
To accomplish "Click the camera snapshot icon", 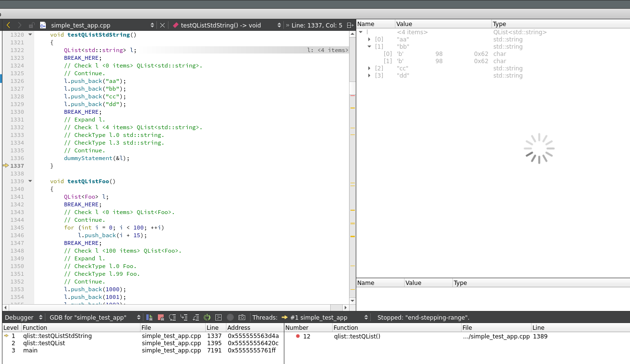I will click(x=242, y=317).
